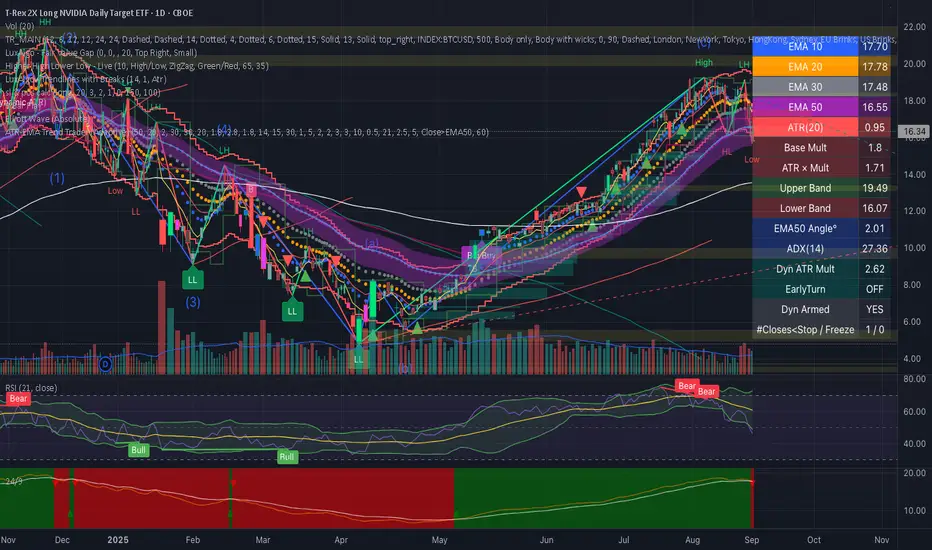
Task: Click the red ATR(20) table cell
Action: pyautogui.click(x=805, y=127)
